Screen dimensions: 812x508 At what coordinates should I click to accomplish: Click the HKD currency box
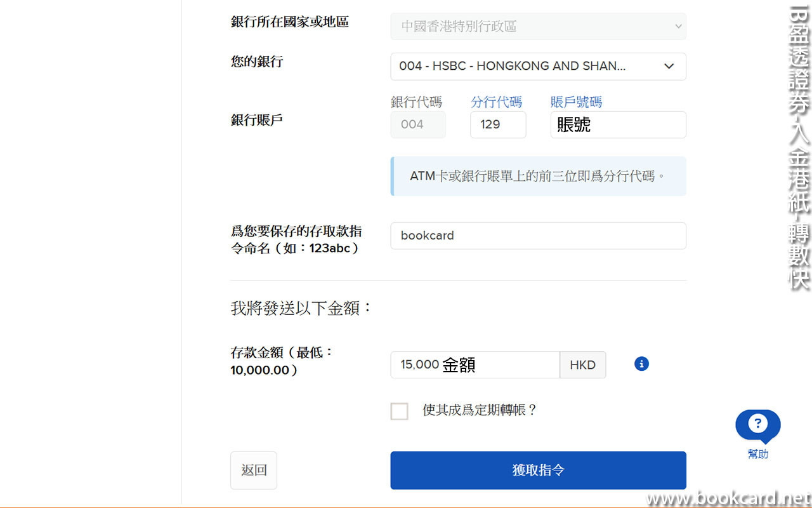click(x=582, y=364)
